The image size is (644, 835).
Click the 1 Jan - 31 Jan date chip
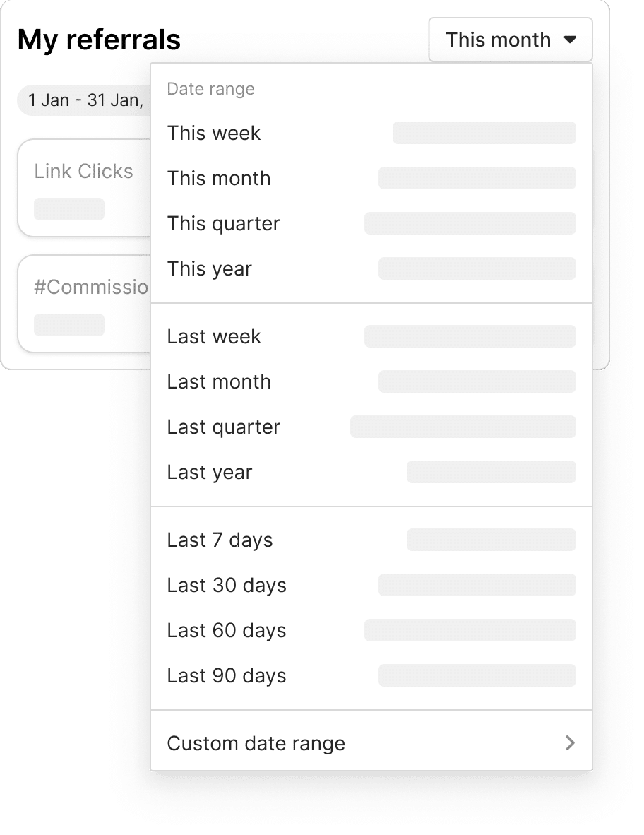pyautogui.click(x=85, y=100)
